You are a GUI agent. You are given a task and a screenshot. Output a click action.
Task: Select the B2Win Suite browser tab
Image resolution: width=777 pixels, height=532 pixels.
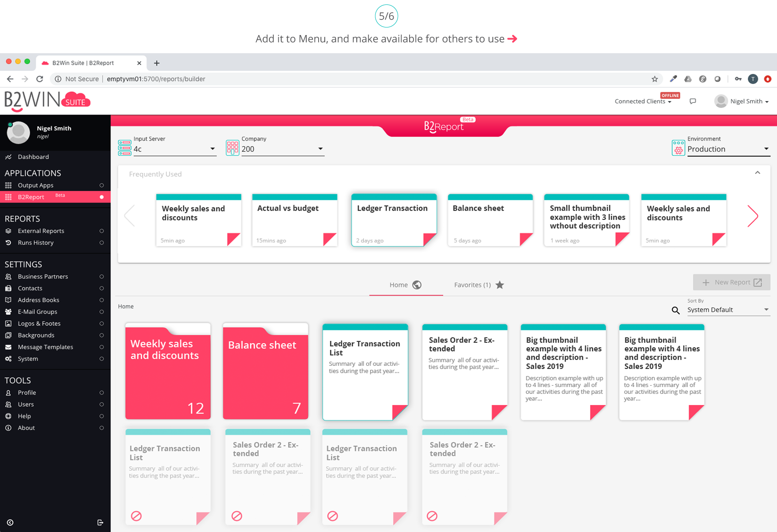coord(91,63)
